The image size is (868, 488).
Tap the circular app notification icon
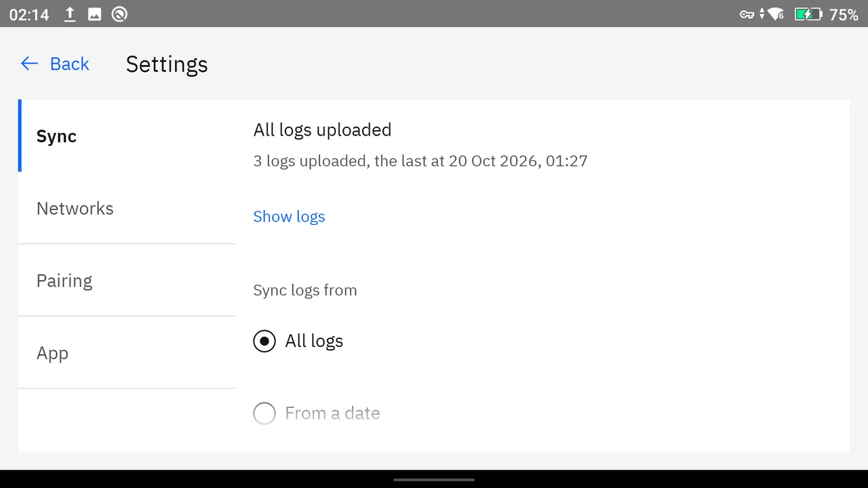coord(120,14)
